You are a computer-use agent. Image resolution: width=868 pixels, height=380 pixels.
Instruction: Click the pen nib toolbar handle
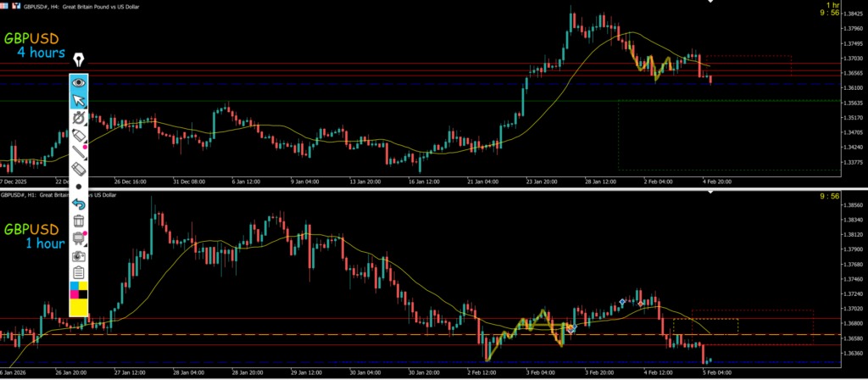point(79,60)
